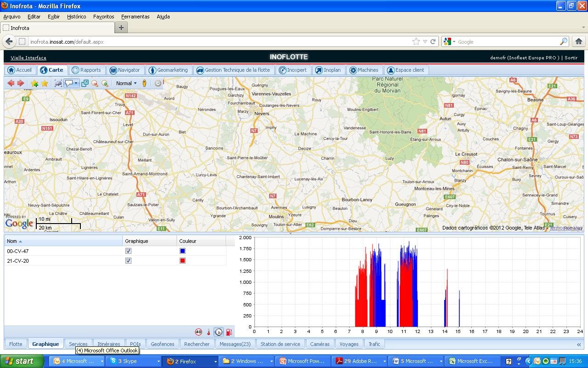Select the fuel pump graph icon
This screenshot has height=368, width=588.
[229, 332]
